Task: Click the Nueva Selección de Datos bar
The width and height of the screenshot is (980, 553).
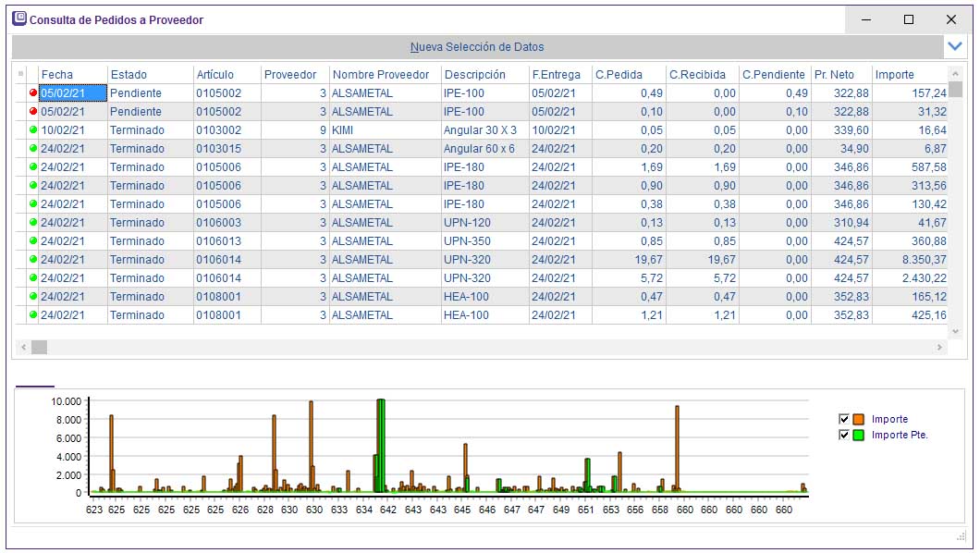Action: tap(477, 46)
